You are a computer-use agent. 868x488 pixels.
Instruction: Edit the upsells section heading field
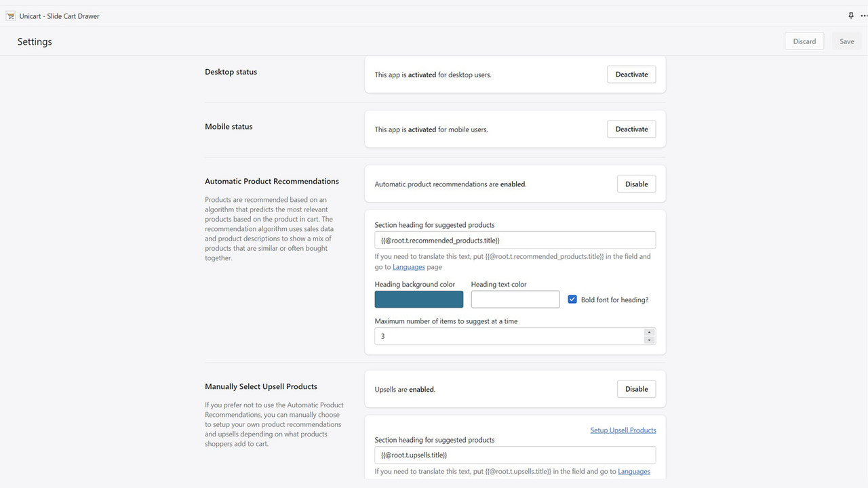[515, 454]
